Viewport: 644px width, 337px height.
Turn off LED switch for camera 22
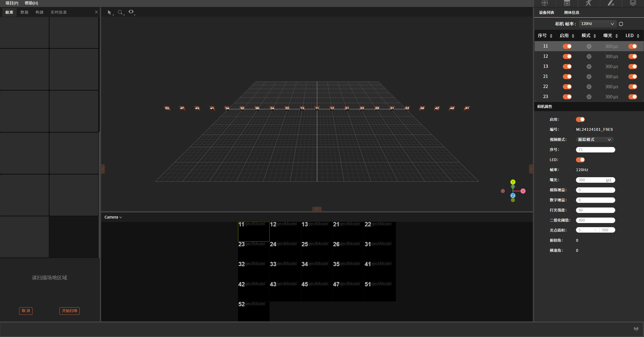tap(633, 87)
